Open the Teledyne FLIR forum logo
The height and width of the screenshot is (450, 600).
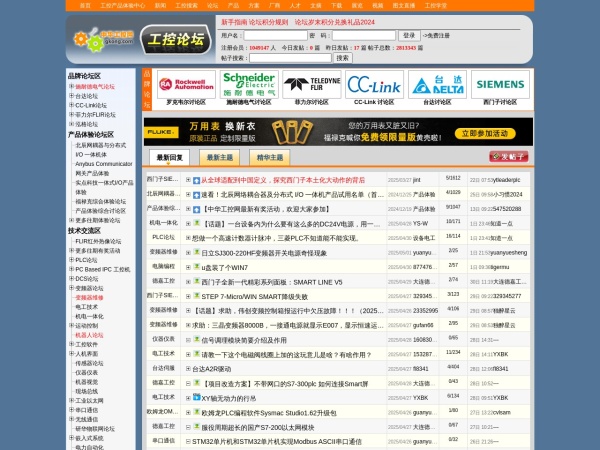tap(312, 85)
